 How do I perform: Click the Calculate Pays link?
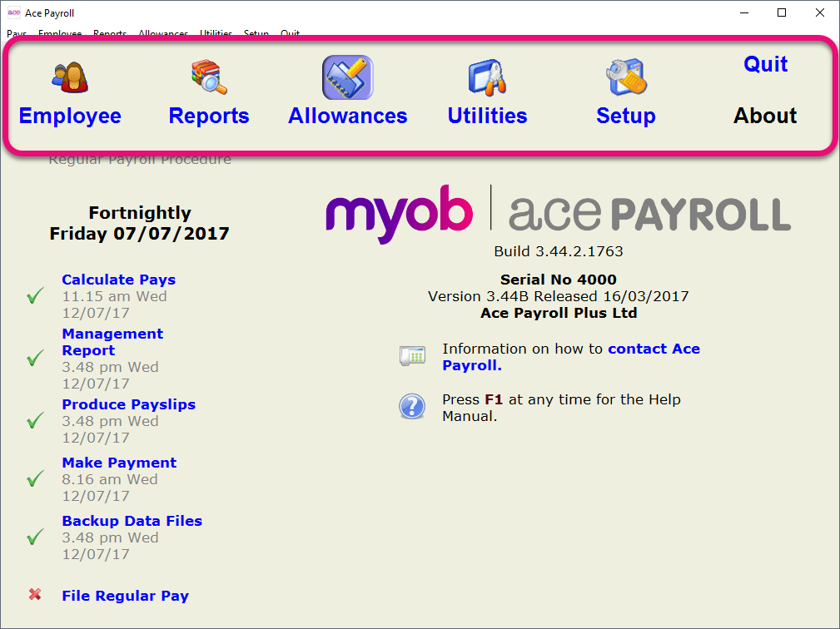coord(118,280)
